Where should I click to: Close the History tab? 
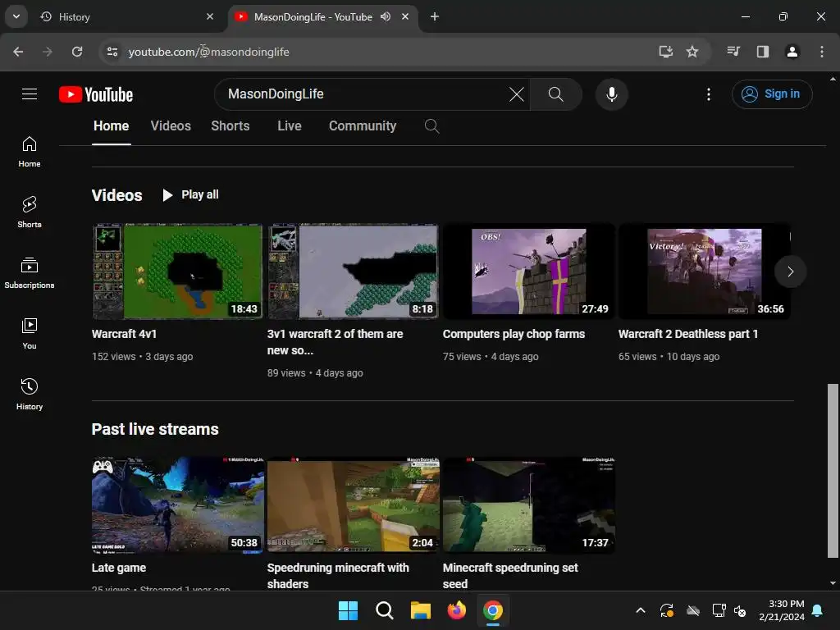(210, 16)
